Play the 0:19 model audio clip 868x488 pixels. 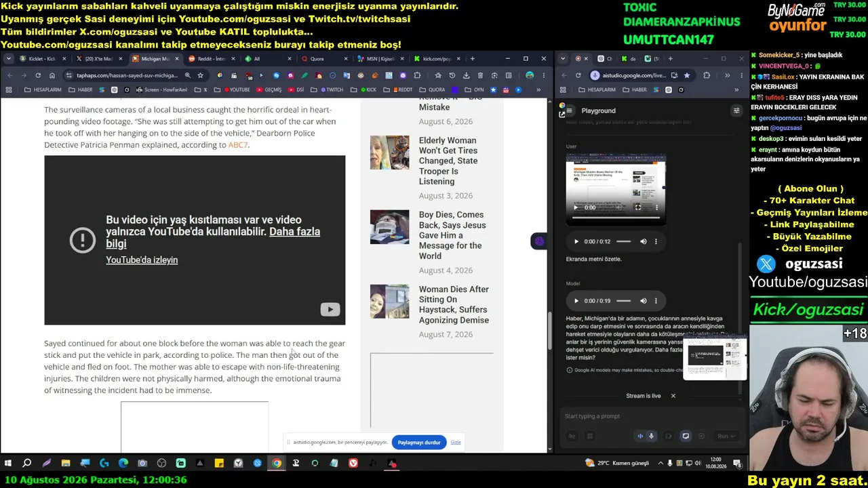pos(576,301)
